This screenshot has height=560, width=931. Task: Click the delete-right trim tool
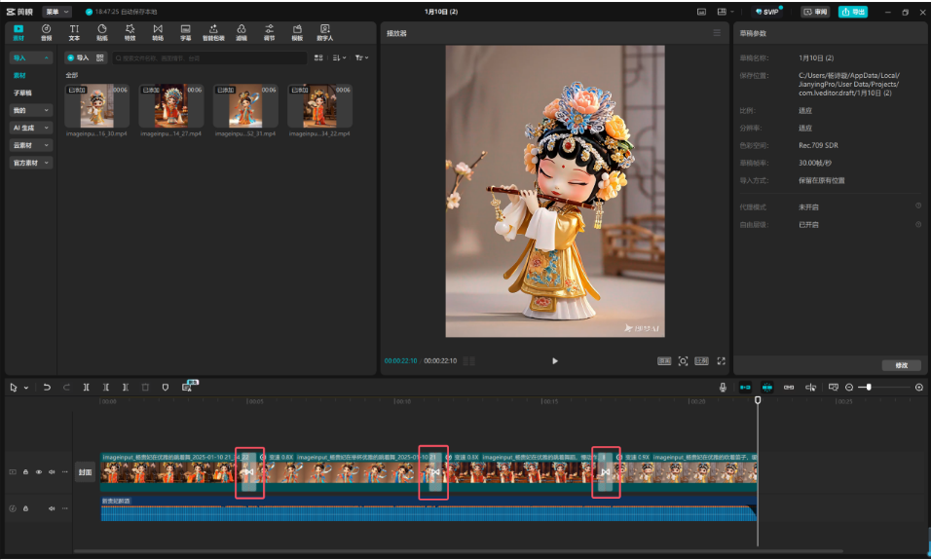(x=126, y=388)
